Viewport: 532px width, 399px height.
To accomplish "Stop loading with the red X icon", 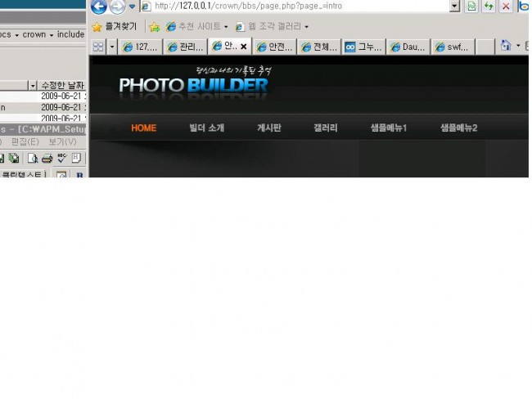I will point(506,6).
